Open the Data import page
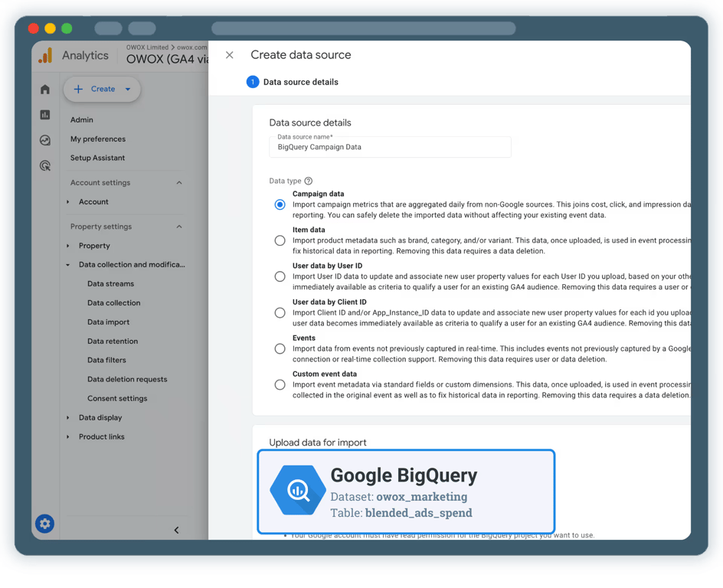723x588 pixels. (108, 322)
